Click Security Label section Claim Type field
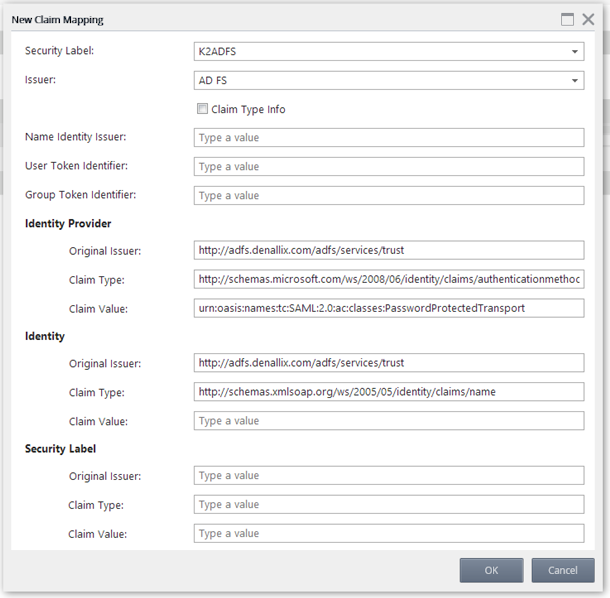The width and height of the screenshot is (610, 598). tap(388, 505)
